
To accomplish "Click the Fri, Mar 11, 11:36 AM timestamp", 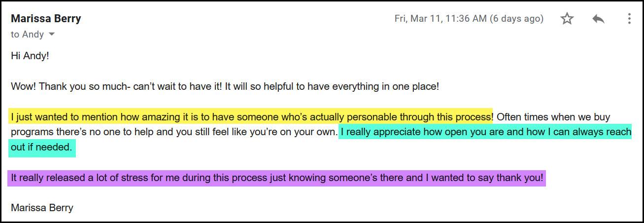I will 440,19.
